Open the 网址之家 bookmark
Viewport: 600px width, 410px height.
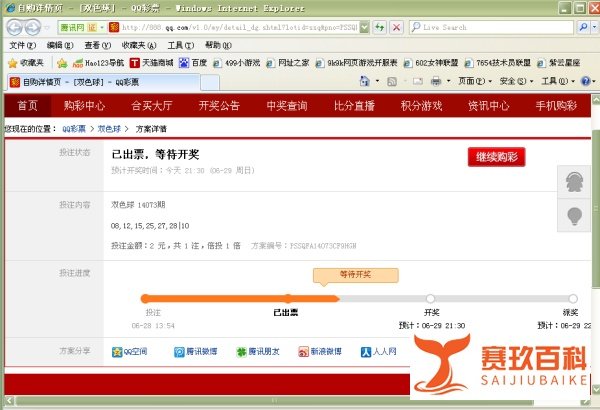tap(288, 63)
